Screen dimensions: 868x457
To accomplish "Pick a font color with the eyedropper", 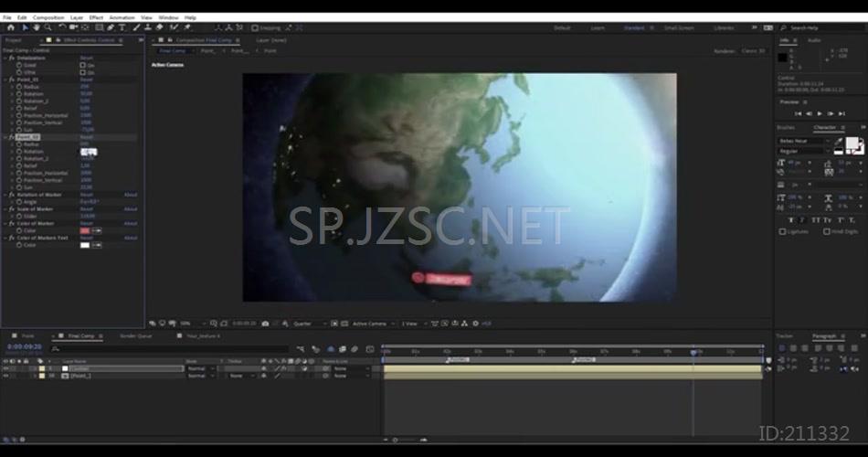I will click(x=839, y=140).
